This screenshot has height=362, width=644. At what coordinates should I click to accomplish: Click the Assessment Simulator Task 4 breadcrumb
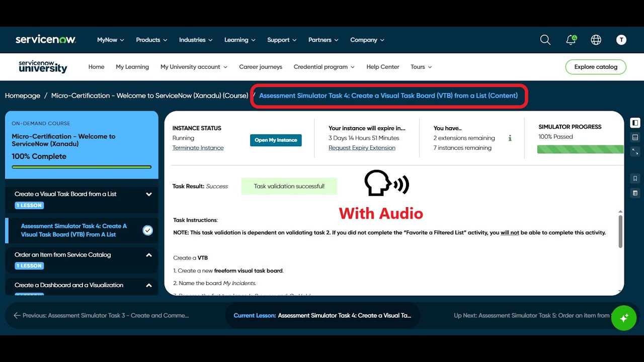(x=388, y=96)
